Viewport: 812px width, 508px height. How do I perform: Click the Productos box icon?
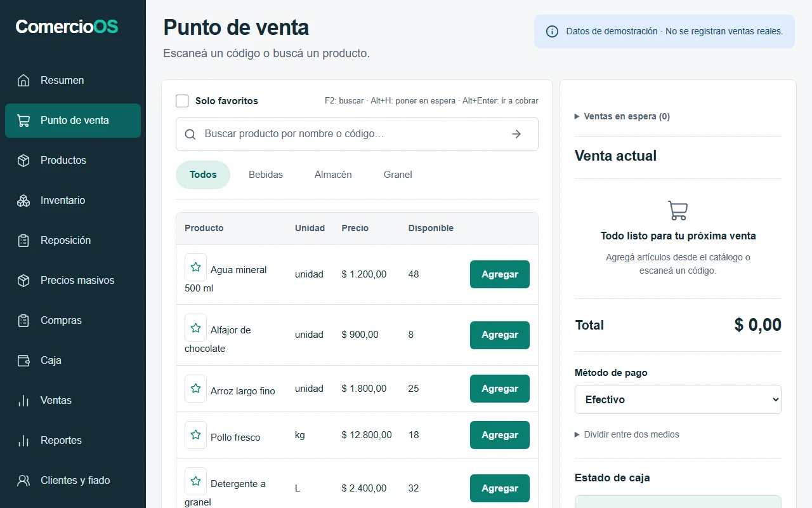click(x=23, y=161)
